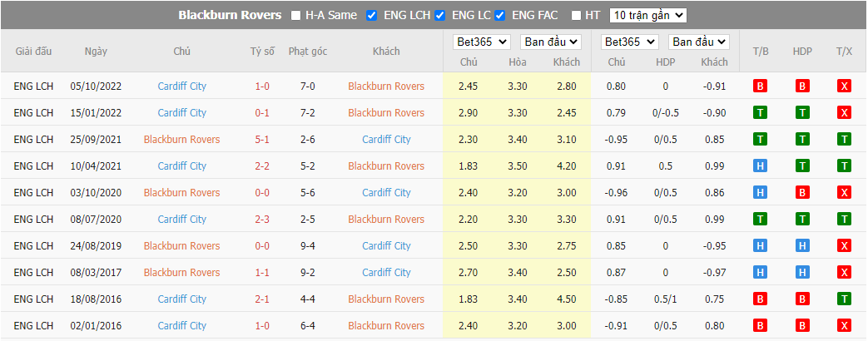Uncheck the ENG LCH checkbox
The height and width of the screenshot is (341, 868).
point(372,16)
